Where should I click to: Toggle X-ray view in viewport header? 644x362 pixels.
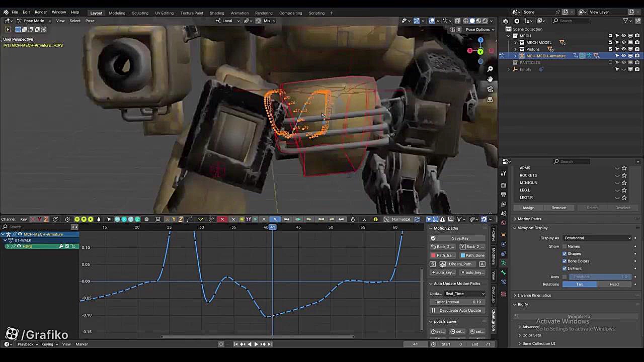(457, 21)
